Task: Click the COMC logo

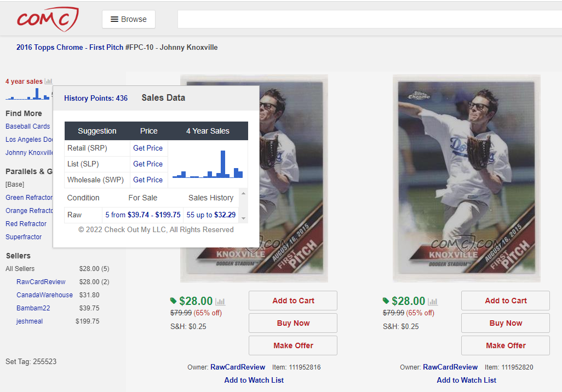Action: click(47, 19)
